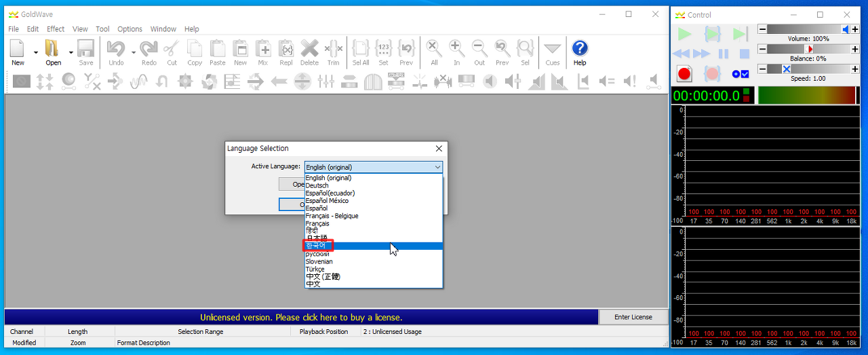Click the Speed plus button
868x355 pixels.
pyautogui.click(x=854, y=69)
